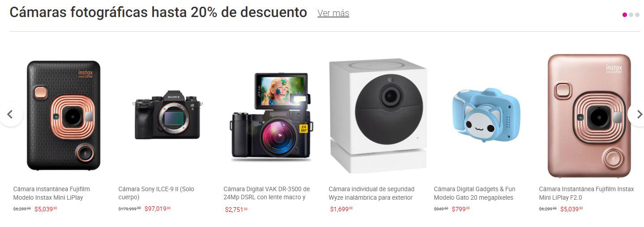The image size is (644, 227).
Task: Select the second carousel page dot
Action: [631, 15]
